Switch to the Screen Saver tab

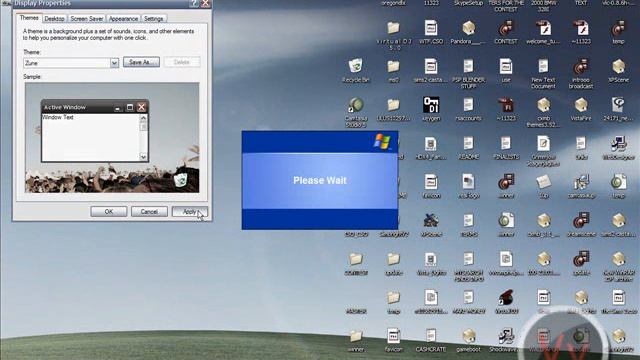(87, 19)
